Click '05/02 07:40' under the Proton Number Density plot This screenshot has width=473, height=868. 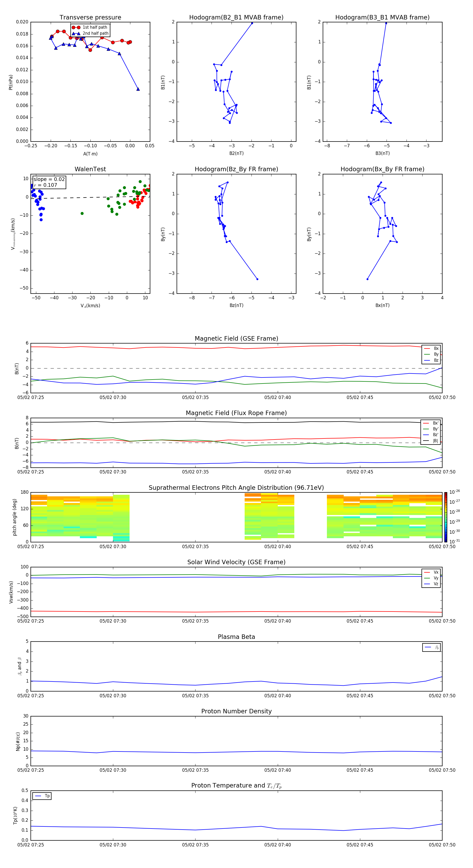[x=277, y=770]
